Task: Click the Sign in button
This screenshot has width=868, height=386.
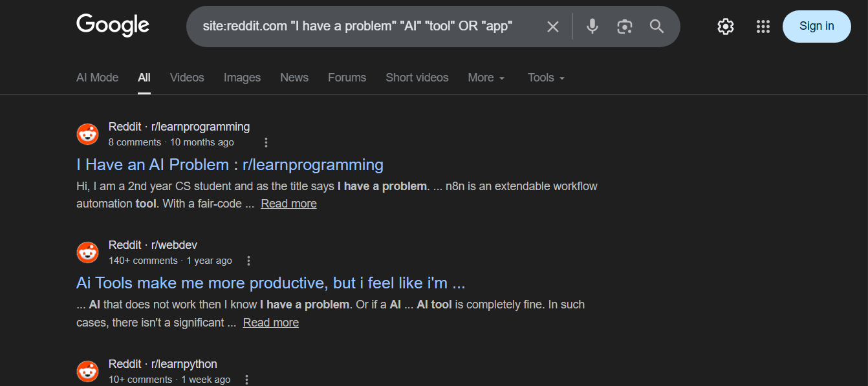Action: click(816, 27)
